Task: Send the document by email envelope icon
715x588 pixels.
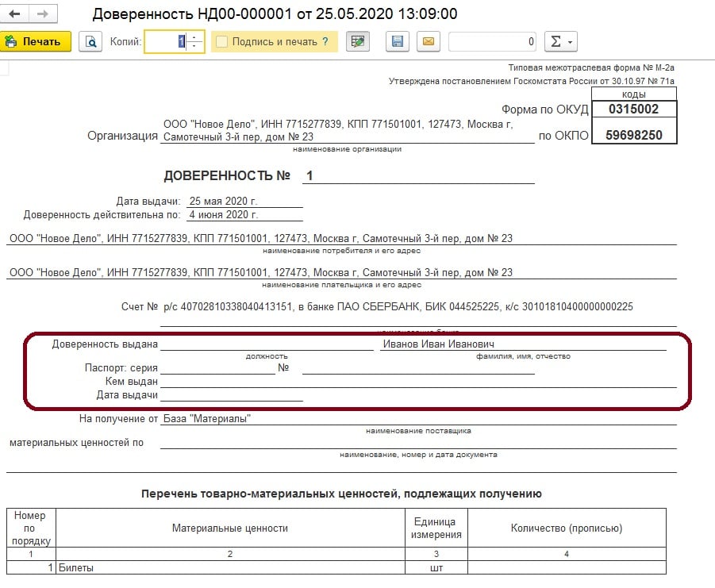Action: click(x=429, y=41)
